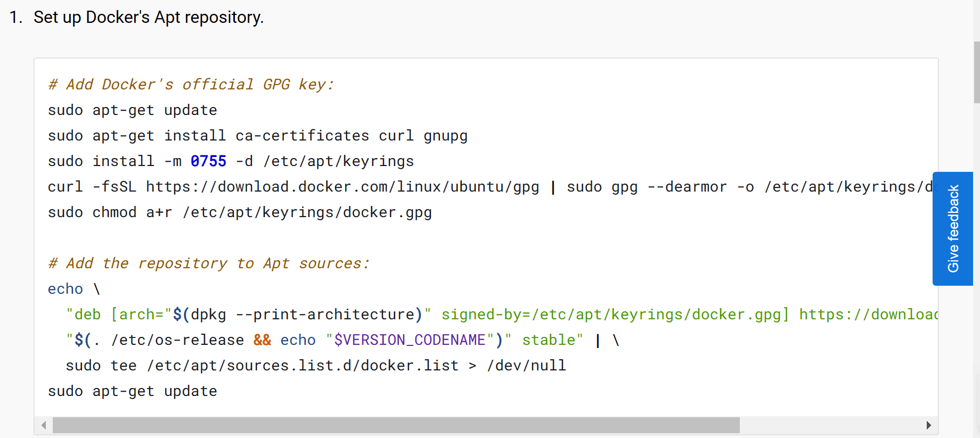Viewport: 980px width, 438px height.
Task: Click the horizontal scrollbar left arrow
Action: [x=44, y=425]
